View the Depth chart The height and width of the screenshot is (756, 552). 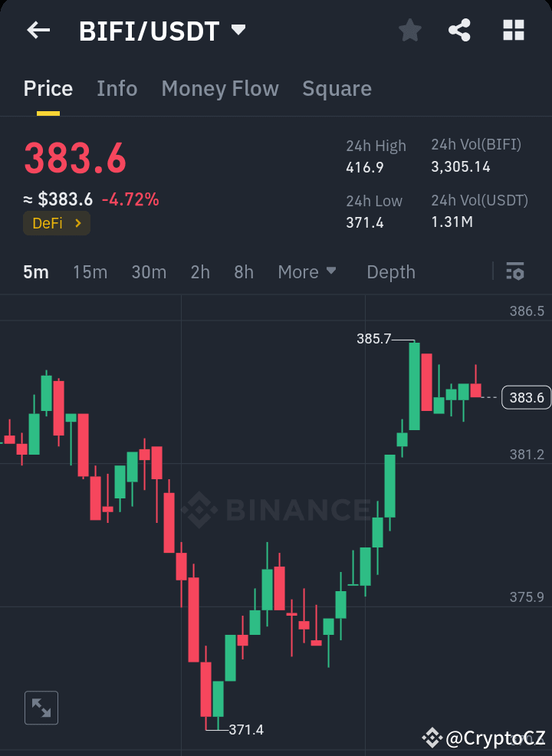[x=390, y=271]
